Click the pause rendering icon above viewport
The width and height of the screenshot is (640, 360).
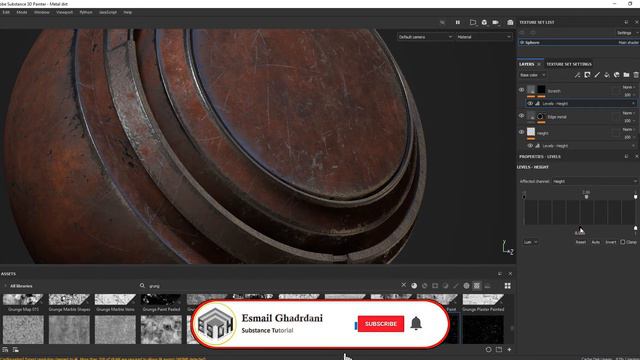[x=458, y=22]
